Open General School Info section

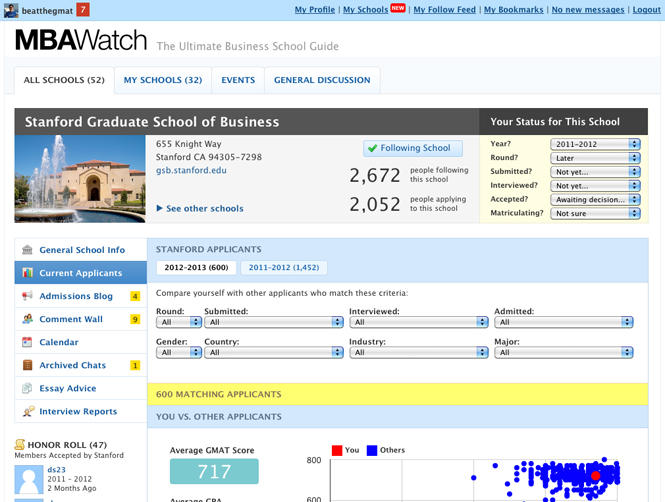(x=81, y=250)
